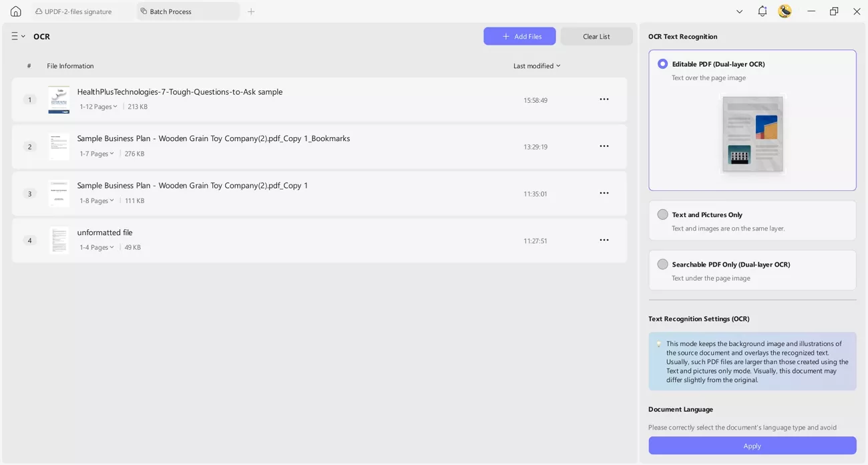
Task: Select Text and Pictures Only option
Action: coord(662,214)
